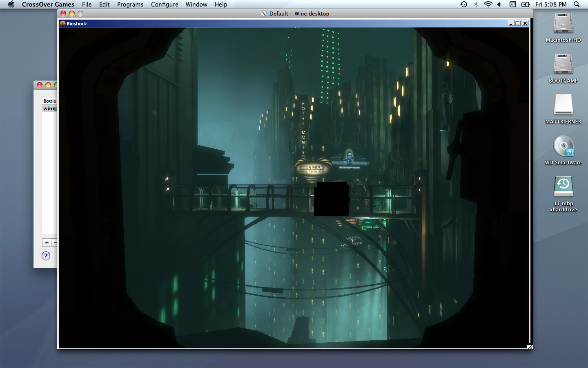Click the clock showing Fri 5:08 PM
The width and height of the screenshot is (588, 368).
[551, 4]
